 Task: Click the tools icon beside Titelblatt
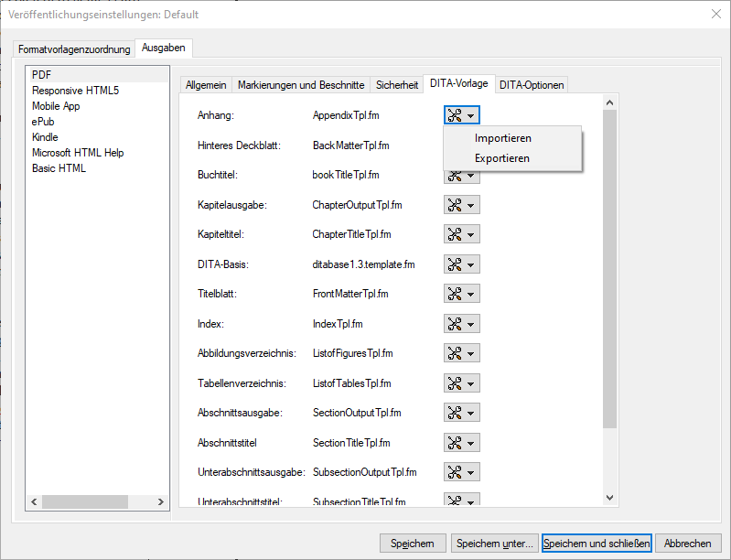(455, 294)
